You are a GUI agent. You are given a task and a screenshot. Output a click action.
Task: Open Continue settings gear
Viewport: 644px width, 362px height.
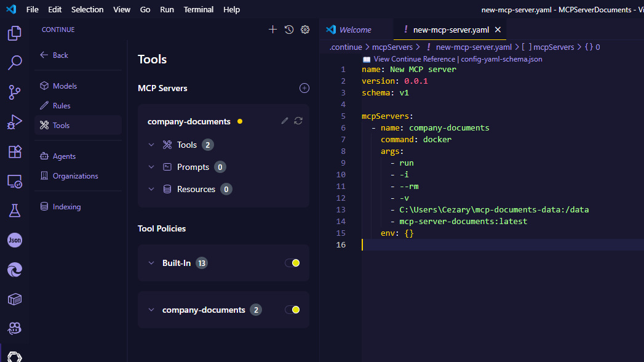305,30
